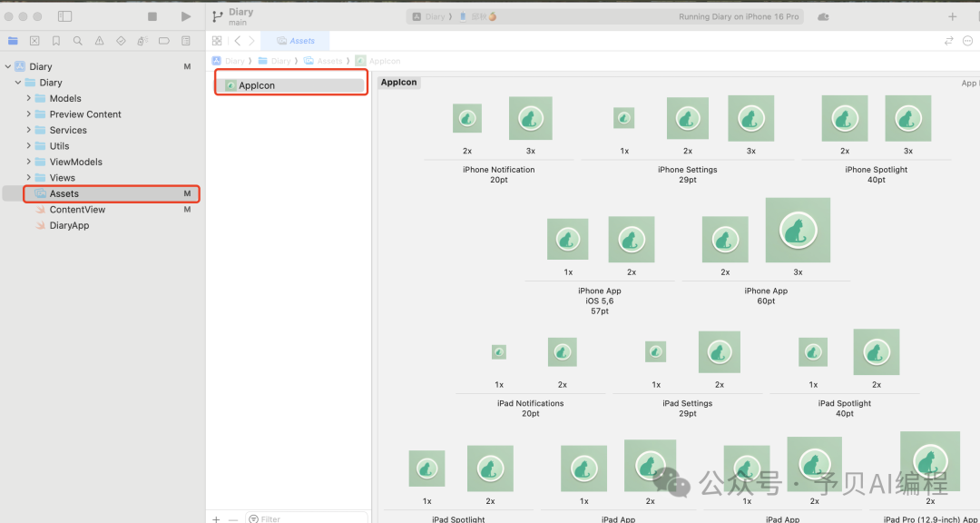Open the Source Control navigator
Viewport: 980px width, 523px height.
[x=34, y=41]
